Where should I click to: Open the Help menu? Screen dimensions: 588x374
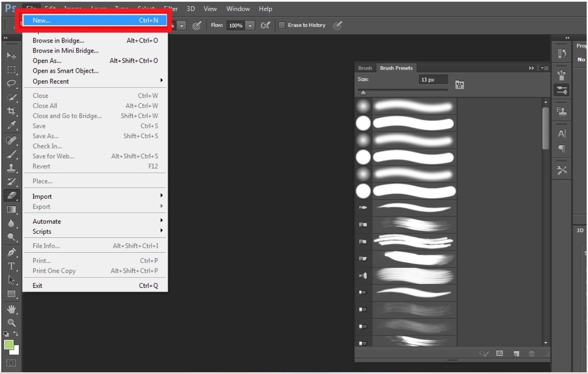[266, 9]
